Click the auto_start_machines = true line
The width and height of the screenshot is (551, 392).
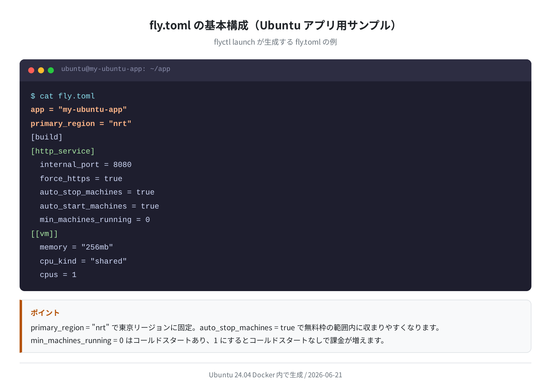[x=99, y=206]
